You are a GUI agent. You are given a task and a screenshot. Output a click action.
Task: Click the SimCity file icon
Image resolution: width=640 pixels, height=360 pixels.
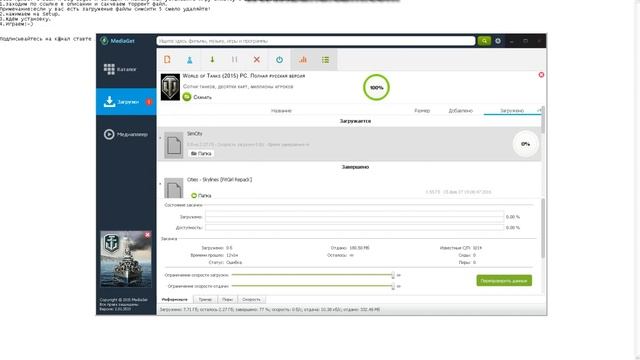pos(174,145)
